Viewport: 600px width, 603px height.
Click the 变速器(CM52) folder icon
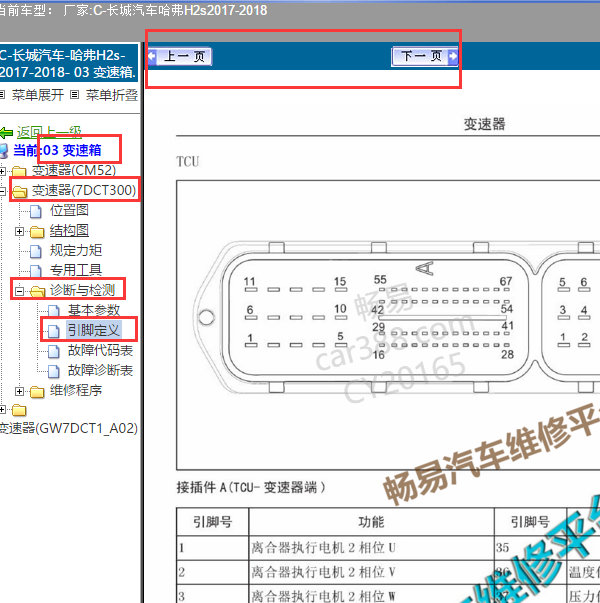[19, 171]
